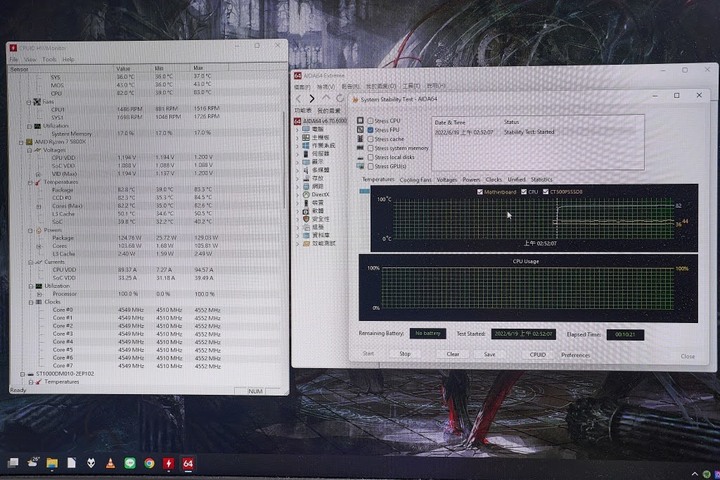Enable the Stress GPU(s) checkbox
The height and width of the screenshot is (480, 720).
point(370,166)
